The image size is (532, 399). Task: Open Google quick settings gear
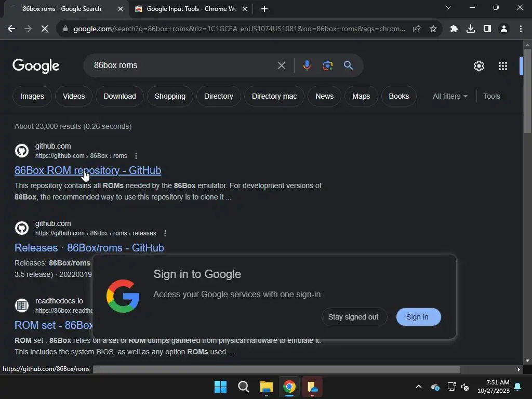click(478, 66)
